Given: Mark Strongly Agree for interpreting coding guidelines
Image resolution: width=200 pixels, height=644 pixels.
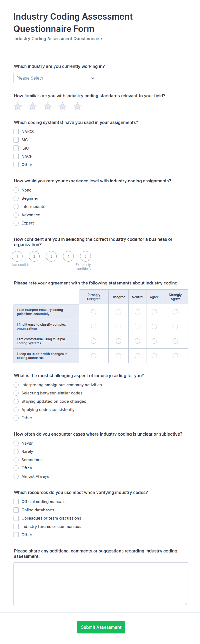Looking at the screenshot, I should point(175,312).
